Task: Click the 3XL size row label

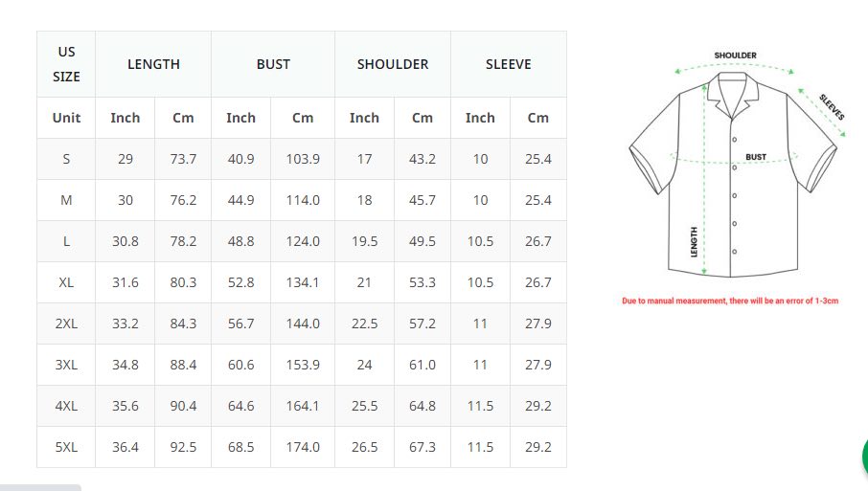Action: point(66,365)
